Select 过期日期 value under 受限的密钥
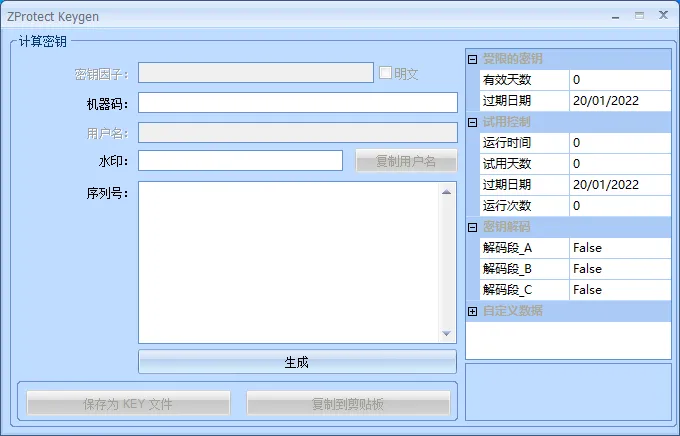This screenshot has height=436, width=680. tap(620, 101)
